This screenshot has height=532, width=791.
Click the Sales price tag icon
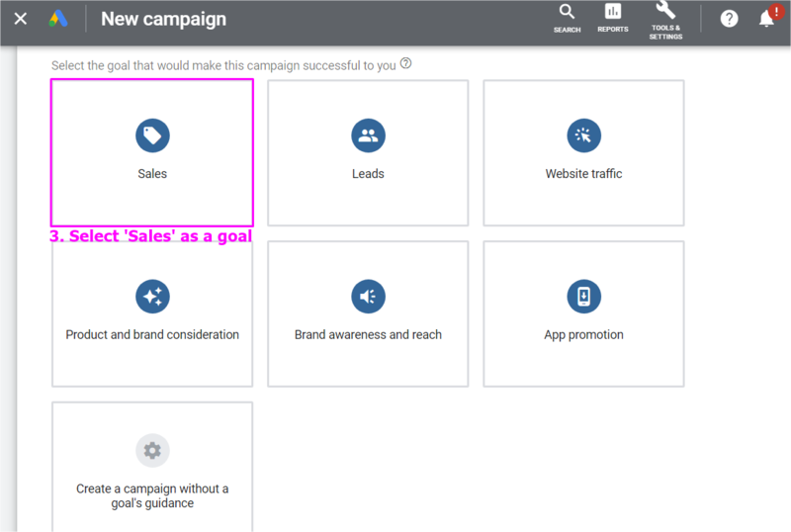pyautogui.click(x=152, y=135)
